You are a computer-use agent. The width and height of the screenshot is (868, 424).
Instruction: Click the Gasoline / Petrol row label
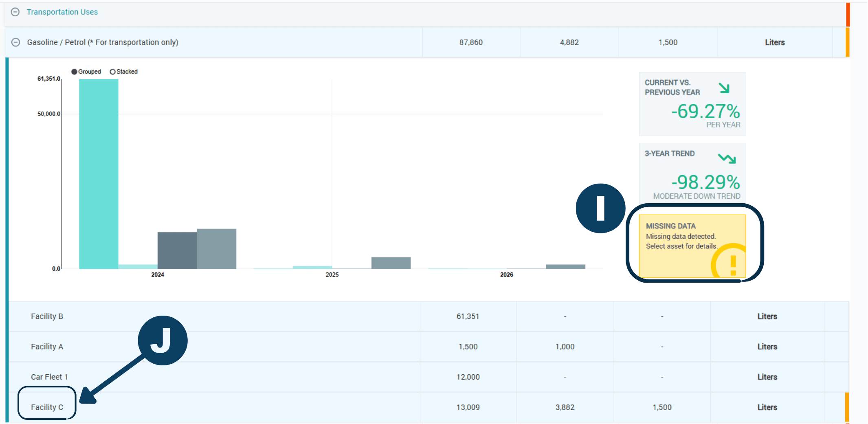pyautogui.click(x=103, y=42)
